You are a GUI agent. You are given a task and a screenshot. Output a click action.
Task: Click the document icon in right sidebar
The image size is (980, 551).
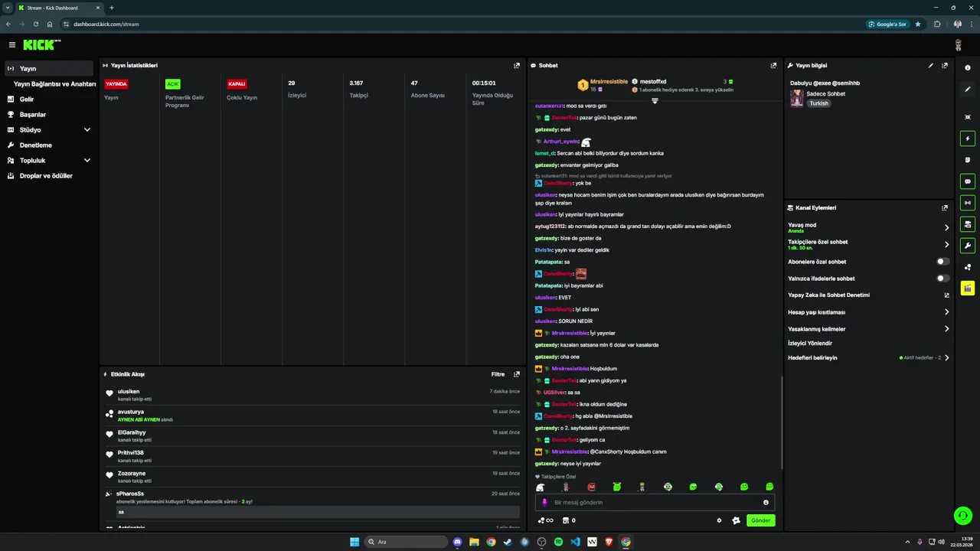pyautogui.click(x=968, y=160)
